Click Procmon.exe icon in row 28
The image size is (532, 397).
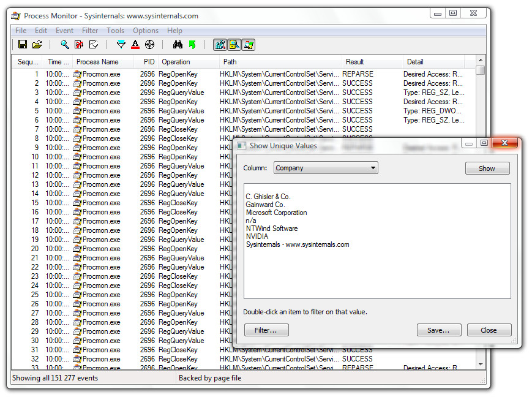pos(77,322)
